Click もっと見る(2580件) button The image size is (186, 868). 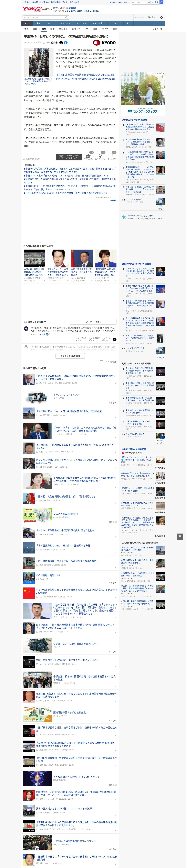70,356
